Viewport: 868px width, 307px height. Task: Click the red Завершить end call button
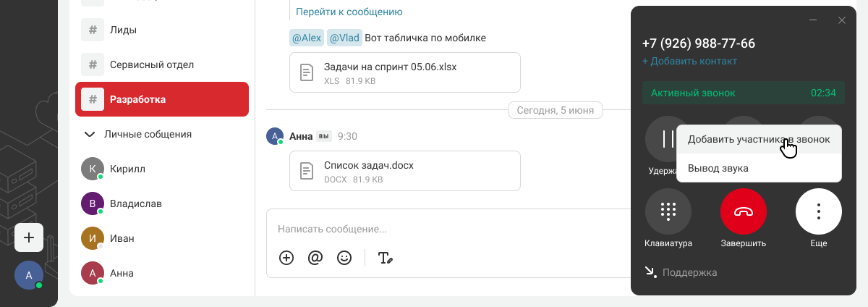point(743,211)
